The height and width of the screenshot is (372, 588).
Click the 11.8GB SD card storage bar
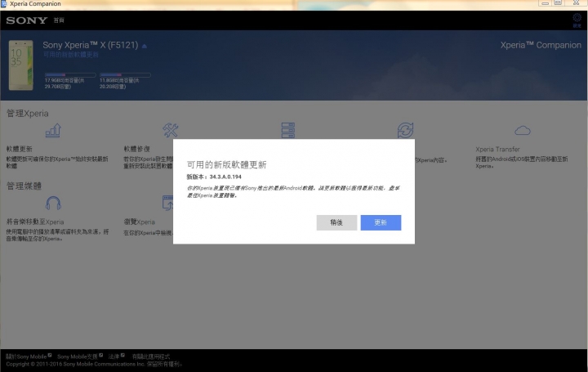click(125, 75)
